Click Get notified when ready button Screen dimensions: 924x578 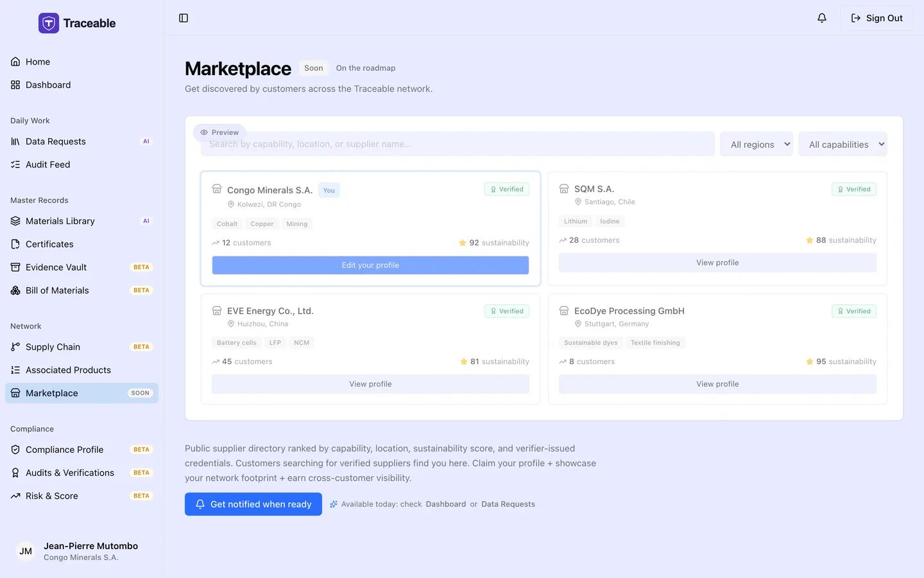253,504
